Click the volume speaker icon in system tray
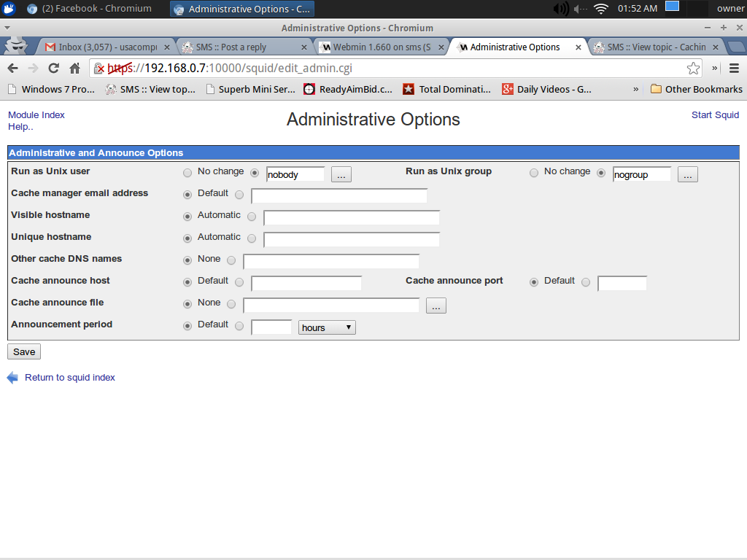747x560 pixels. click(560, 9)
